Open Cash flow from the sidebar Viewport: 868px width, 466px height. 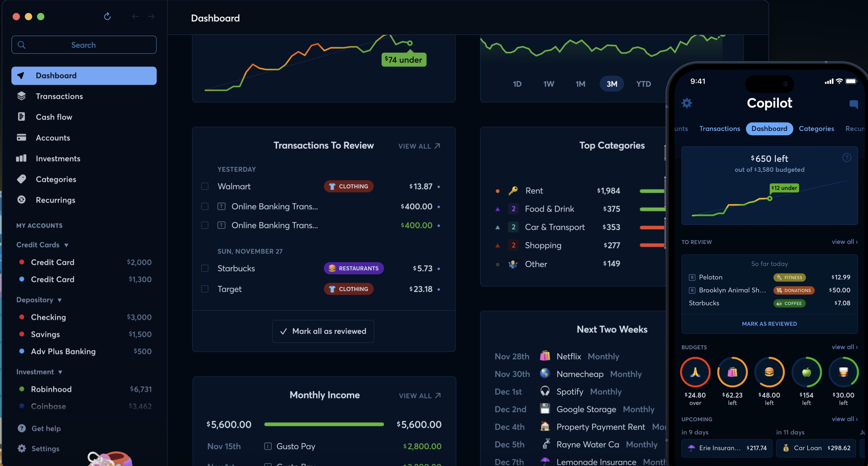(54, 117)
